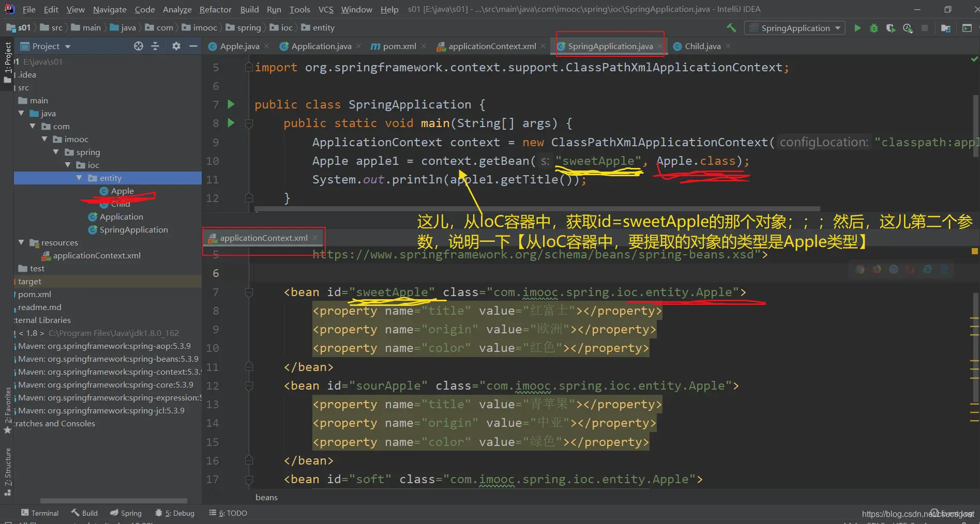Open the Spring tool window button
Image resolution: width=980 pixels, height=524 pixels.
[x=126, y=513]
